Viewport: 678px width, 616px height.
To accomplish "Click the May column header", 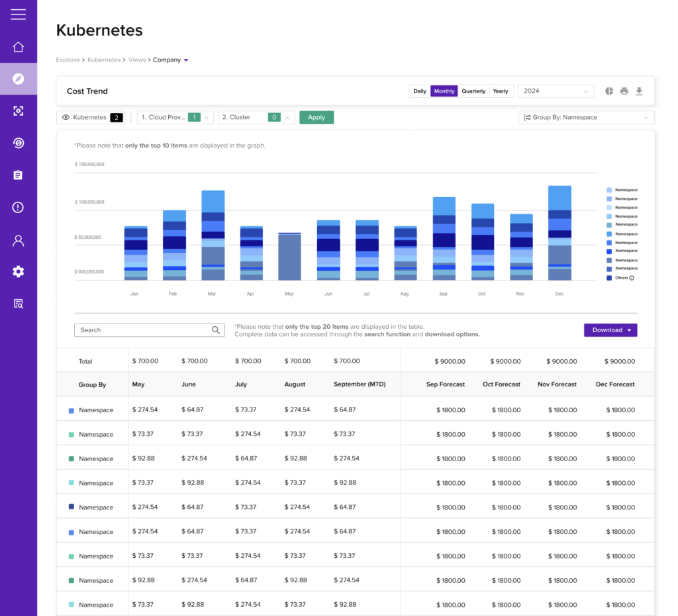I will pos(138,384).
